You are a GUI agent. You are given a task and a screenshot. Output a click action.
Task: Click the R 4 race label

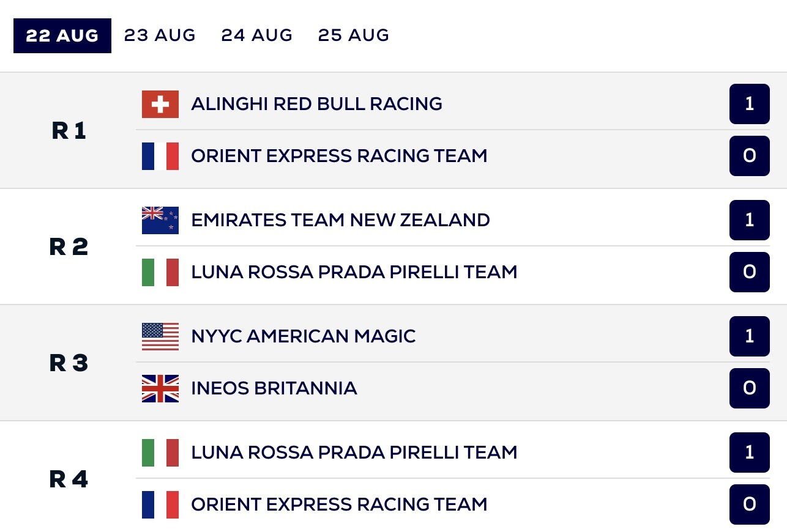tap(69, 479)
